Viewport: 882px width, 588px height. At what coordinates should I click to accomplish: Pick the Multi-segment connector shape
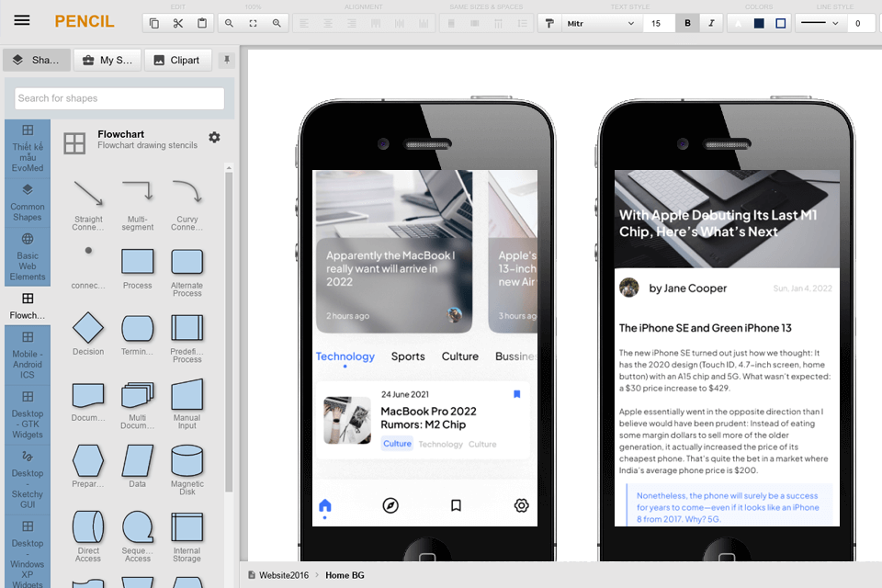coord(138,205)
